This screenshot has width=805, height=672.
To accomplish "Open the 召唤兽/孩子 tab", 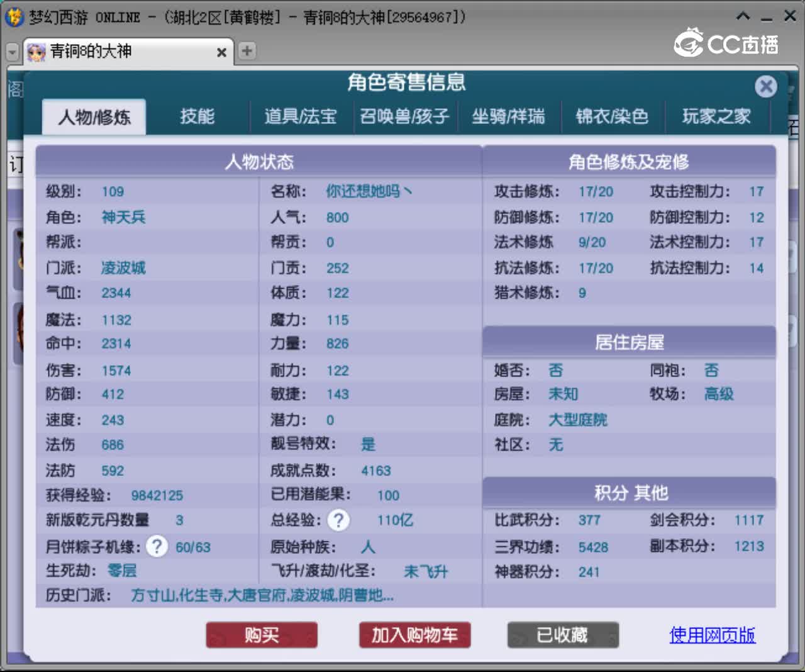I will click(x=404, y=116).
